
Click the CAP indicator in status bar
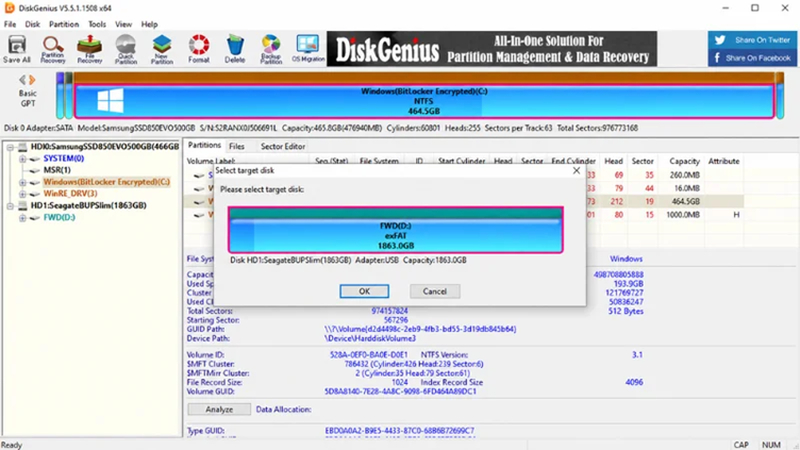[741, 445]
